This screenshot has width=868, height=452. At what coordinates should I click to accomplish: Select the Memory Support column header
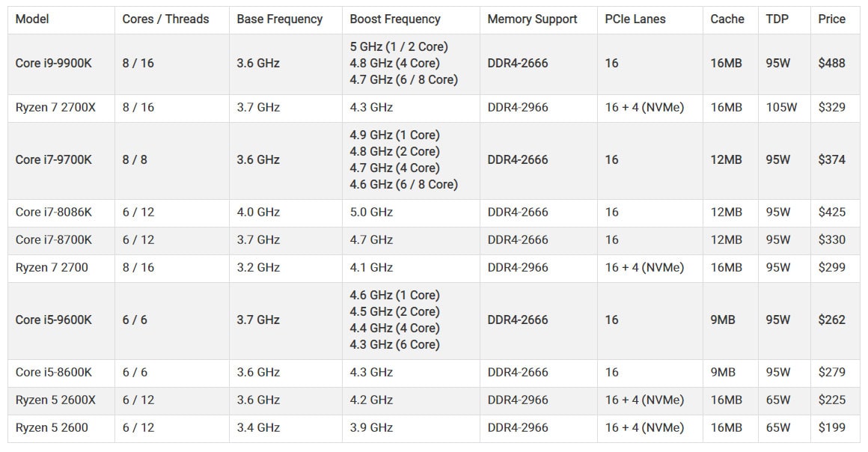(x=532, y=19)
